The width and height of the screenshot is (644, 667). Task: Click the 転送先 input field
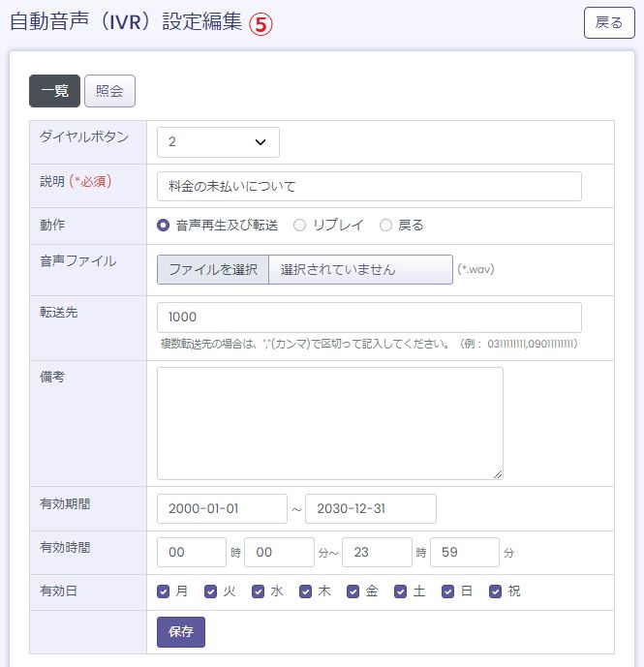(x=368, y=317)
